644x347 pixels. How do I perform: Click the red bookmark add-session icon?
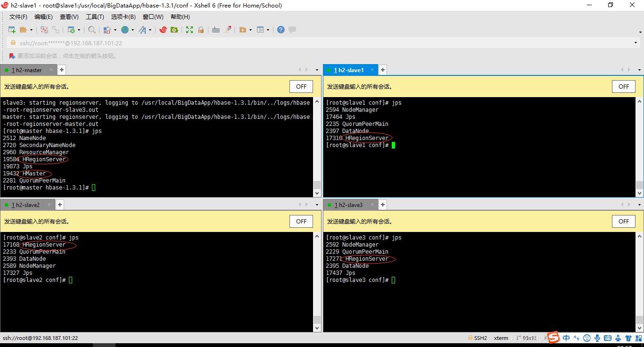[12, 56]
